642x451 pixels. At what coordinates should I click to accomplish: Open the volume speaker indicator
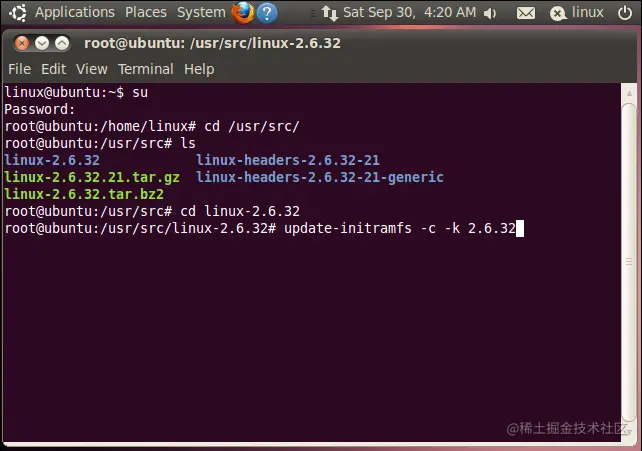(x=490, y=14)
